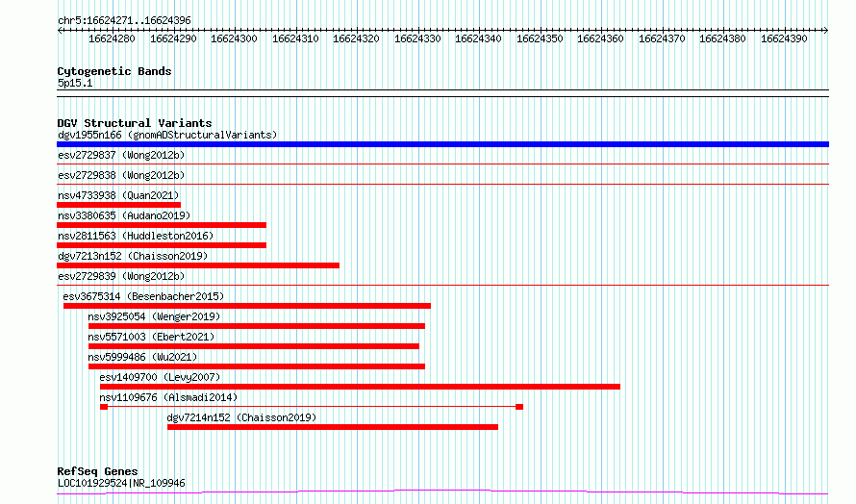Select the dgv1955n166 (gnomADStructuralVariants) label

point(167,135)
